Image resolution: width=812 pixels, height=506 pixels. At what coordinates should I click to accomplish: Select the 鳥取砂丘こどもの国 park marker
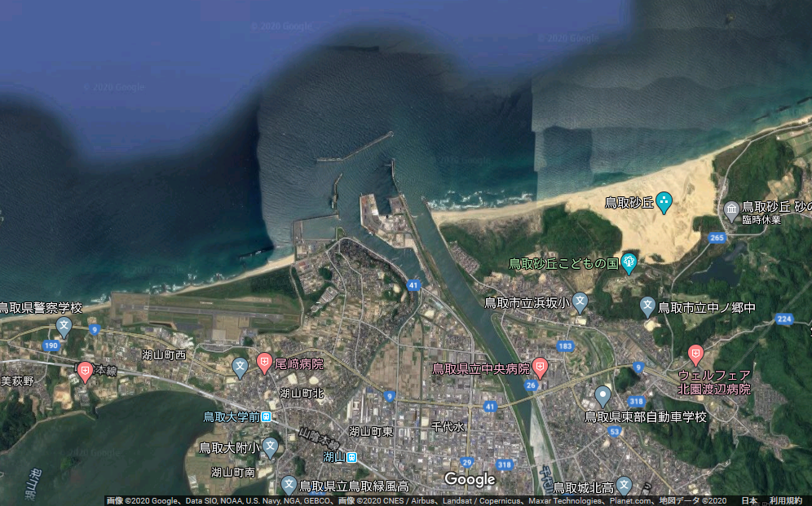pyautogui.click(x=629, y=262)
